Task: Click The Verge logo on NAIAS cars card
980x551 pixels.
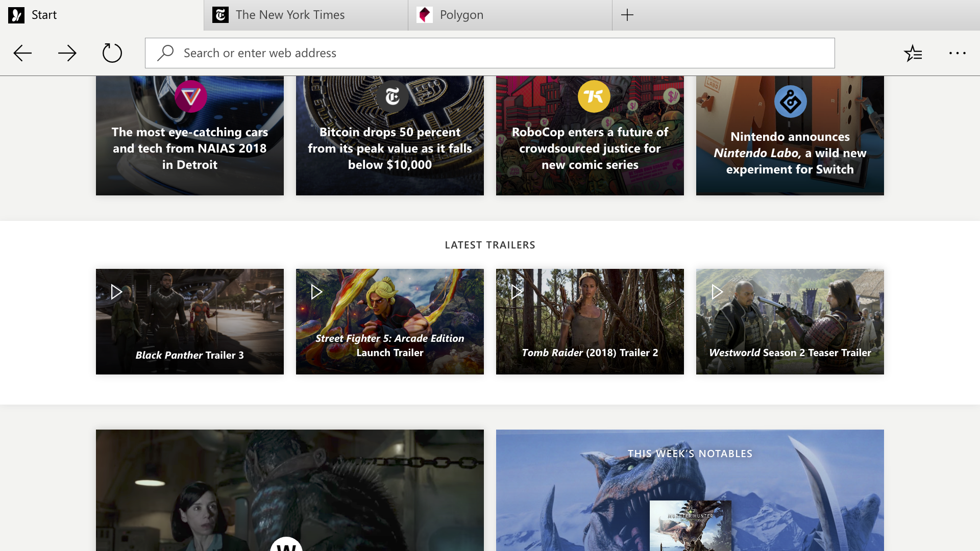Action: tap(191, 96)
